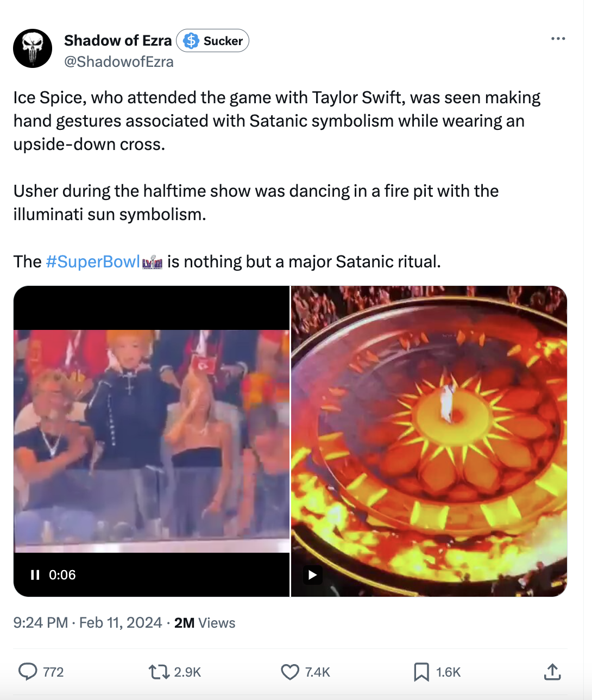
Task: Click the 0:06 video time indicator
Action: pyautogui.click(x=62, y=574)
